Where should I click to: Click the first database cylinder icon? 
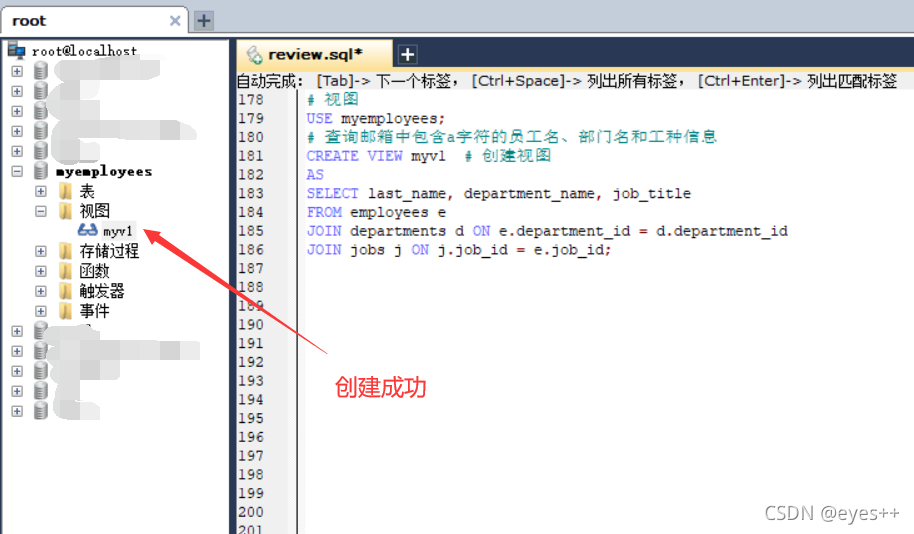41,71
